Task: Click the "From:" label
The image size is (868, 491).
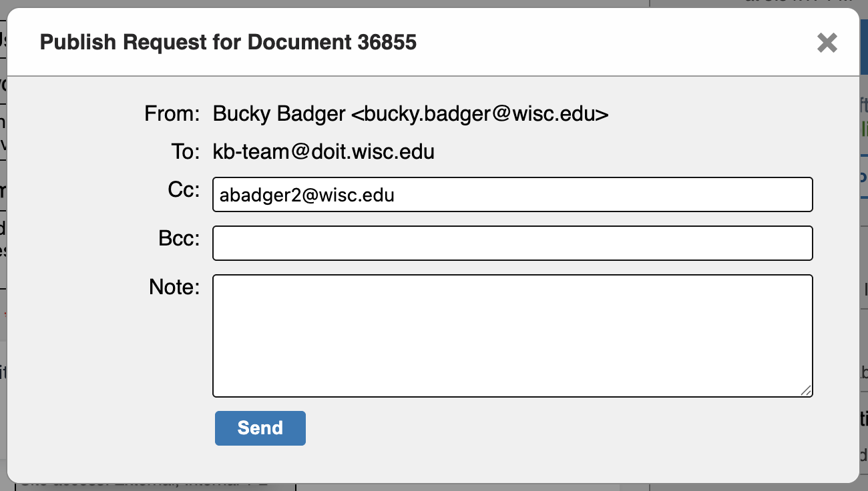Action: coord(172,114)
